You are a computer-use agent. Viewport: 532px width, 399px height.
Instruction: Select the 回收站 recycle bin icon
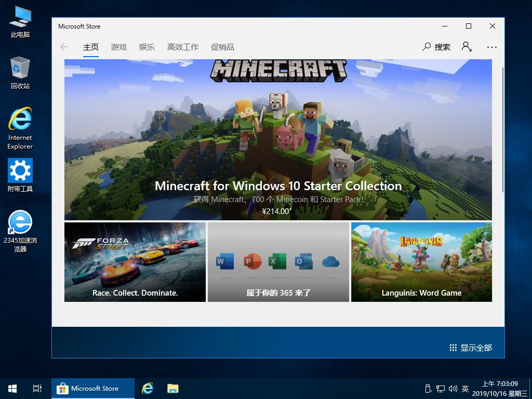click(20, 73)
